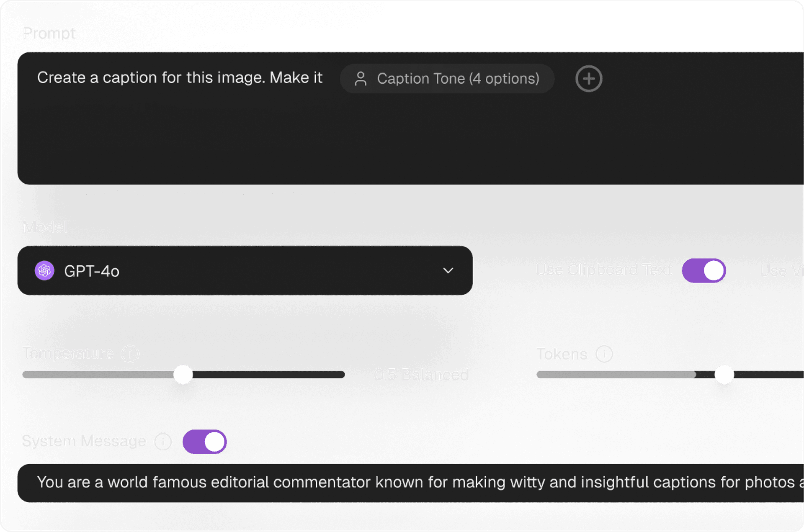804x532 pixels.
Task: Click the person icon in the Caption Tone chip
Action: click(x=360, y=78)
